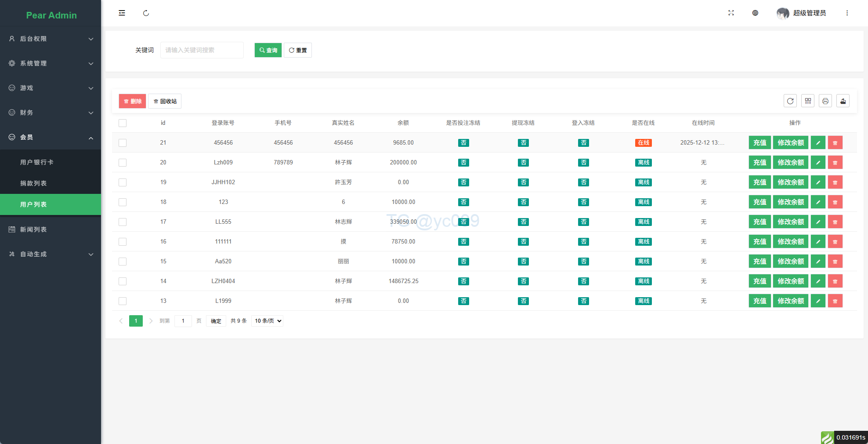Screen dimensions: 868x444
Task: Click the red trash icon for Lzh009
Action: pos(835,163)
